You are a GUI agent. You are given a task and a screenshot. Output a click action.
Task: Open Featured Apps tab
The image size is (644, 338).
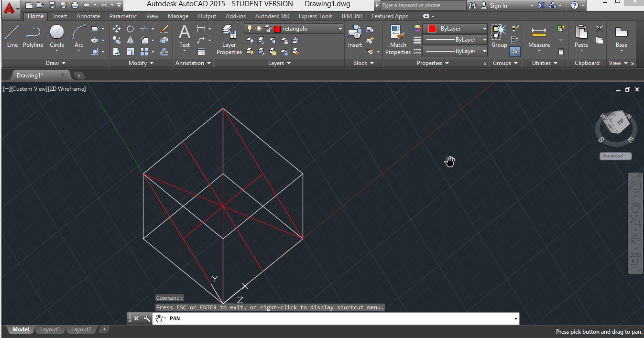[x=390, y=16]
